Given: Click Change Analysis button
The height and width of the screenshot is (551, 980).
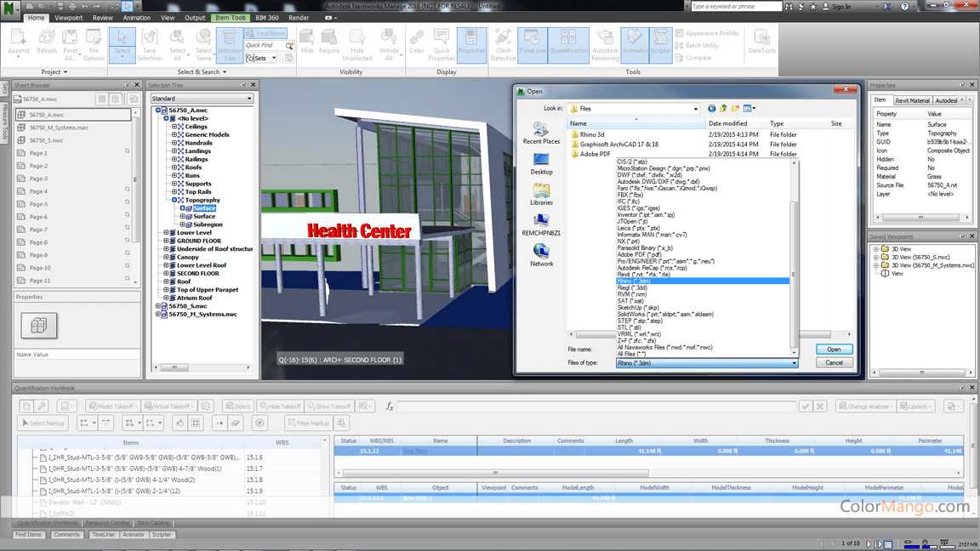Looking at the screenshot, I should (866, 406).
